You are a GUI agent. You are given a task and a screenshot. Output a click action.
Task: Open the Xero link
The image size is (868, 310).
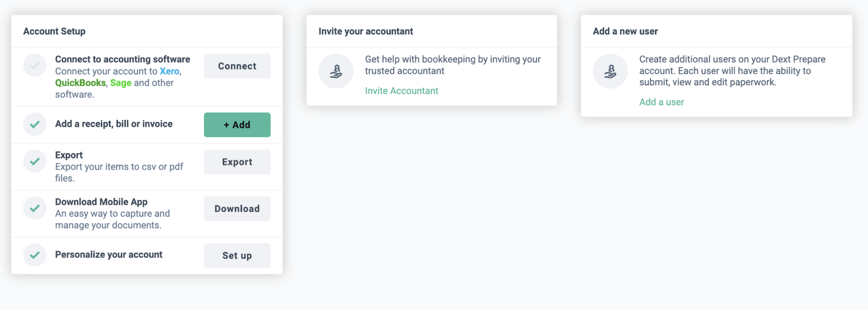169,71
